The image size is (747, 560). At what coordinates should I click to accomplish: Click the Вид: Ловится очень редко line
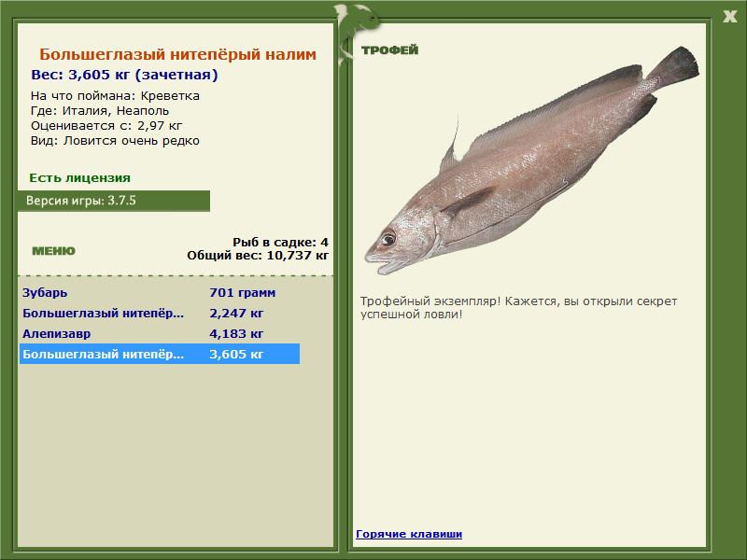pos(115,141)
